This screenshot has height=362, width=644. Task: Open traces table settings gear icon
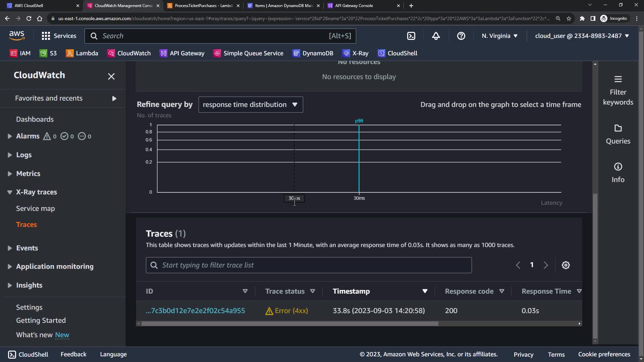click(x=566, y=265)
